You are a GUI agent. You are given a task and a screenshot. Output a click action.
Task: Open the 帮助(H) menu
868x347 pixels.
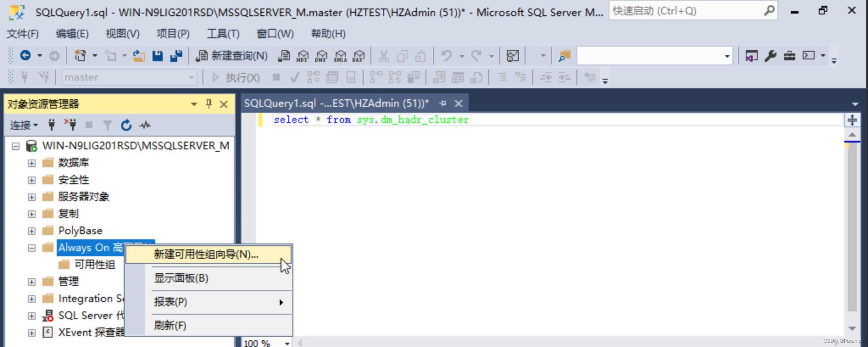click(328, 34)
